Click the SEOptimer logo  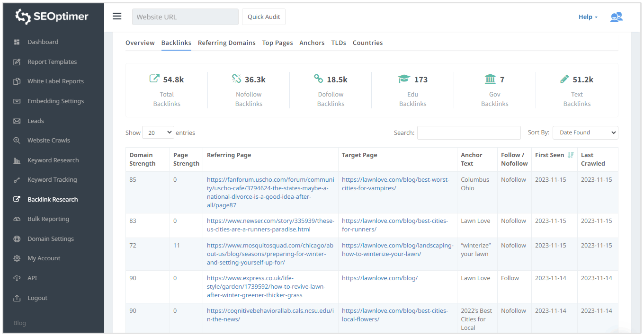(52, 17)
